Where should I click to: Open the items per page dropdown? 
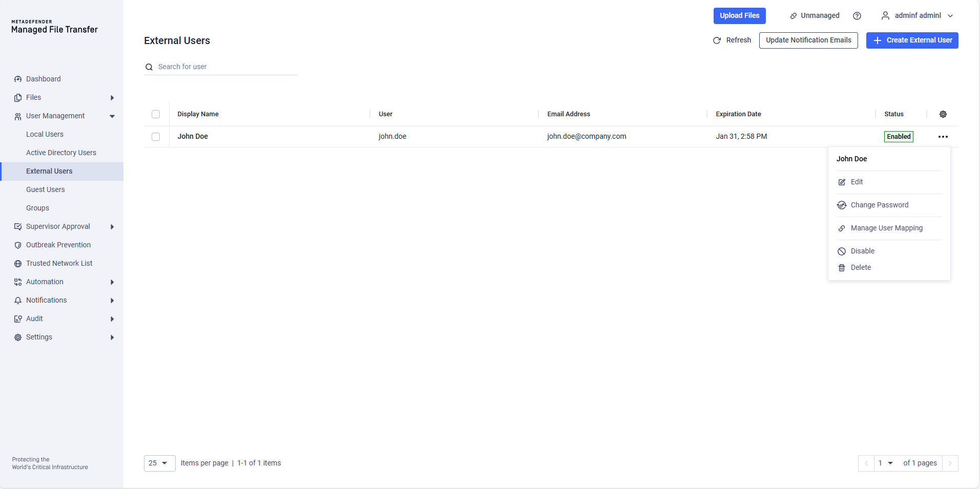(x=159, y=463)
